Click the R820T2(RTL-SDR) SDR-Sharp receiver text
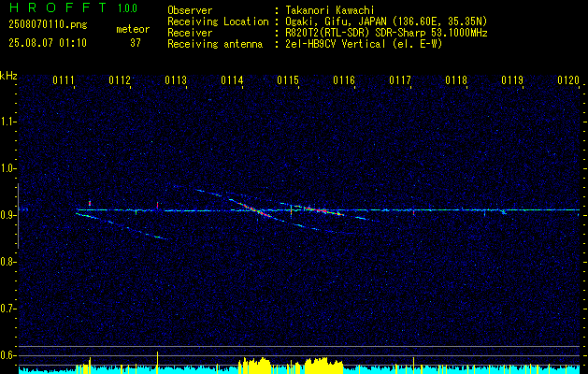The height and width of the screenshot is (374, 588). pos(386,33)
